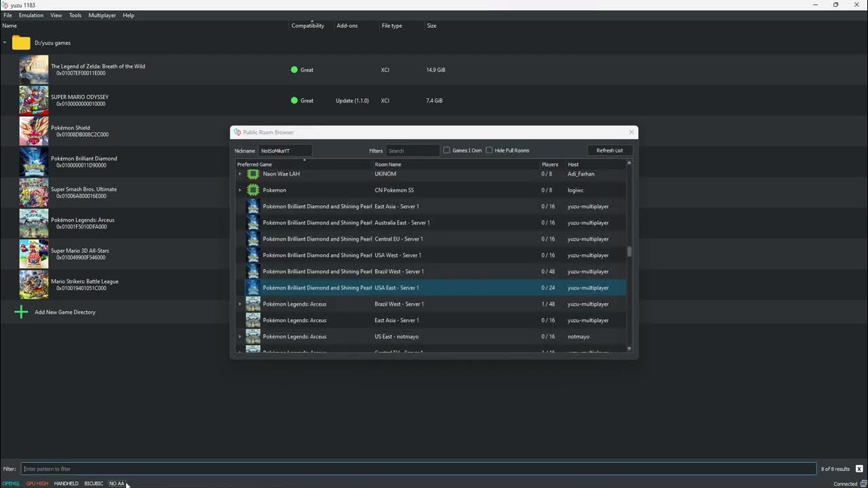This screenshot has width=868, height=488.
Task: Click the room Filters Search field
Action: tap(413, 150)
